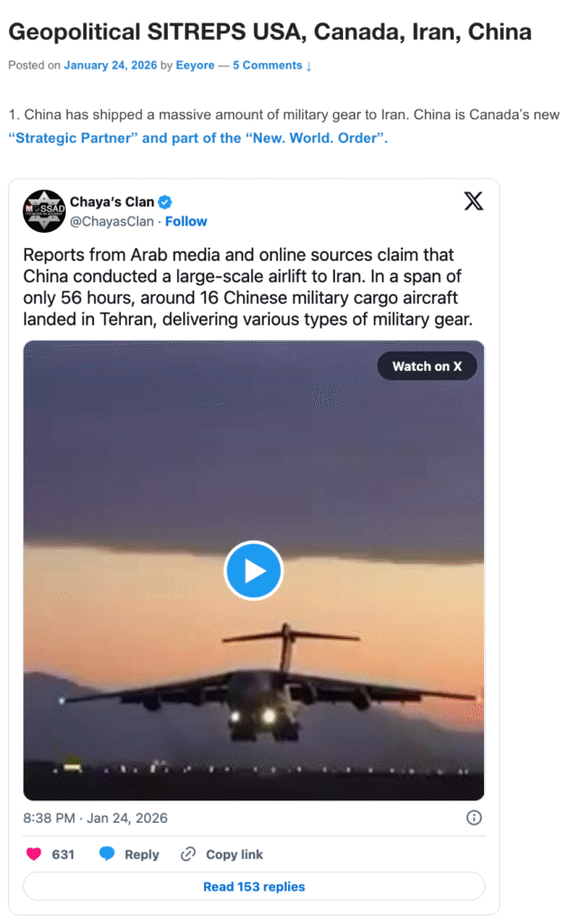Follow the ChayasClan account
576x924 pixels.
tap(186, 222)
